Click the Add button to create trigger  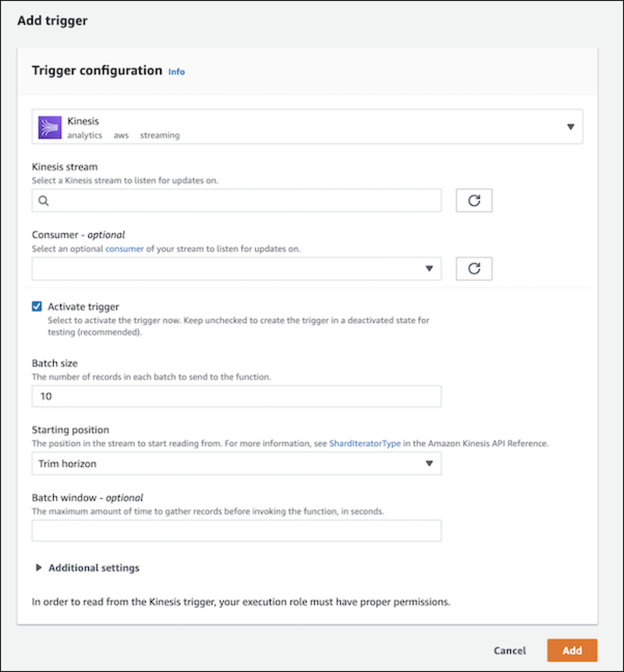572,650
